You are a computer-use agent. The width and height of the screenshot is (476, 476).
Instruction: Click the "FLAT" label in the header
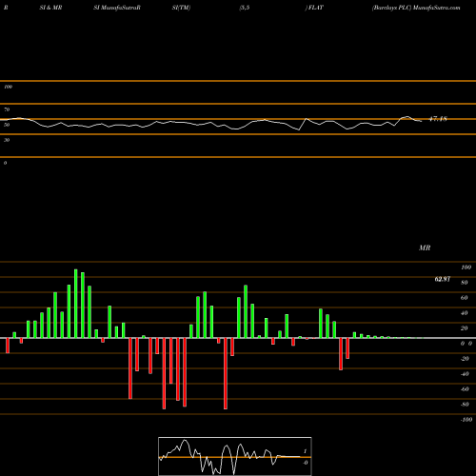point(316,8)
